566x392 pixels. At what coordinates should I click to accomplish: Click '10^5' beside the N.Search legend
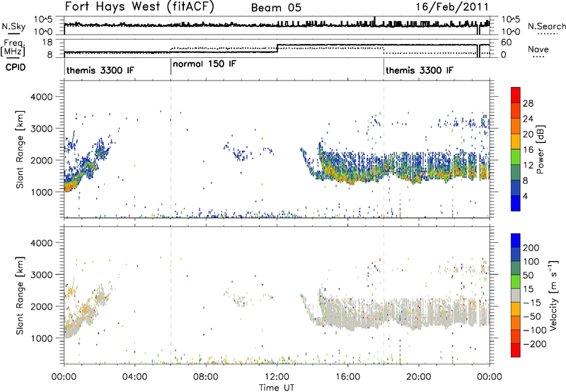[x=511, y=20]
